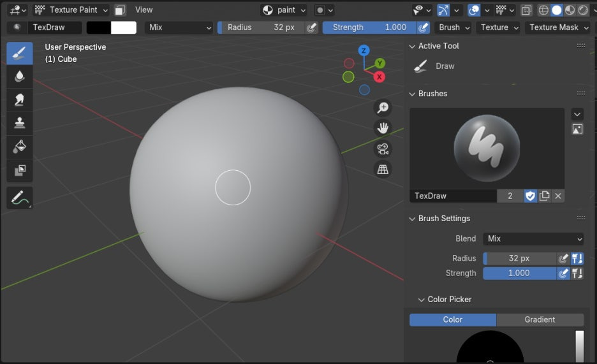Select the Draw brush tool in left toolbar
The width and height of the screenshot is (597, 364).
tap(19, 54)
